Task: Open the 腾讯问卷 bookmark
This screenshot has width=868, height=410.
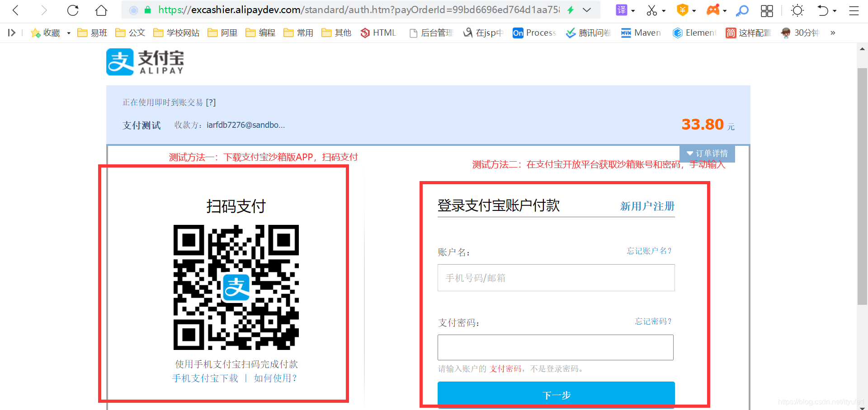Action: [x=588, y=33]
